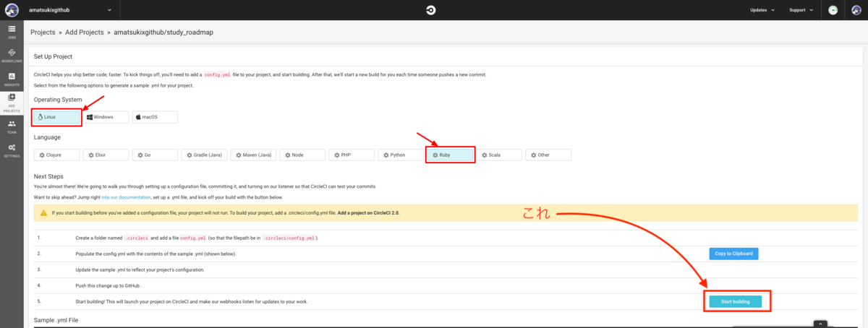Click the CircleCI logo in the header
The height and width of the screenshot is (328, 868).
pos(432,10)
